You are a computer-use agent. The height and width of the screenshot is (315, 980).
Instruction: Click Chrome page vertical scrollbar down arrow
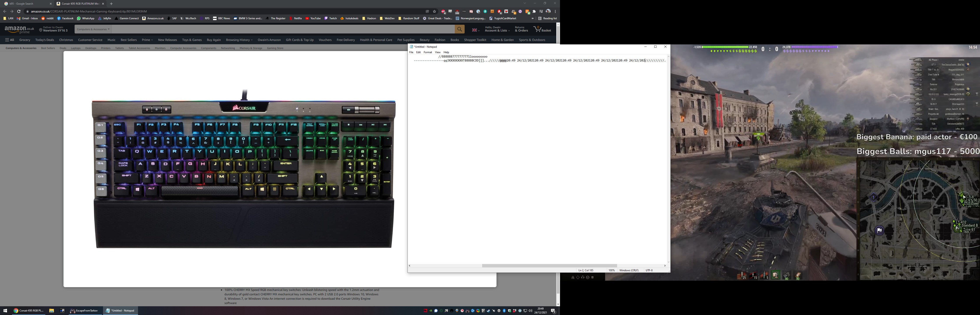coord(558,304)
